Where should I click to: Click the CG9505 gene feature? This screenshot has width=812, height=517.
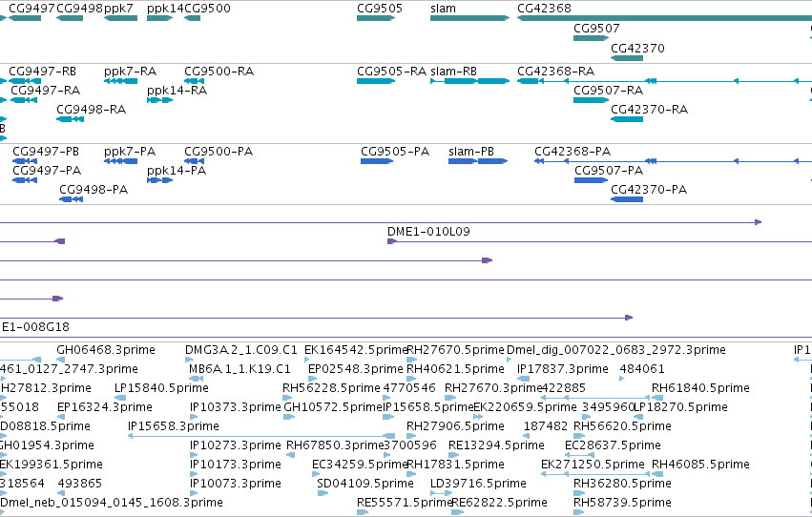point(376,18)
